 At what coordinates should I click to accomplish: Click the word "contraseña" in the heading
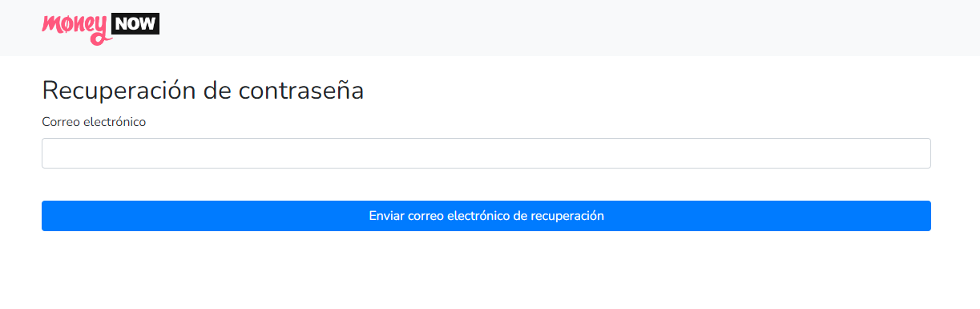point(301,91)
